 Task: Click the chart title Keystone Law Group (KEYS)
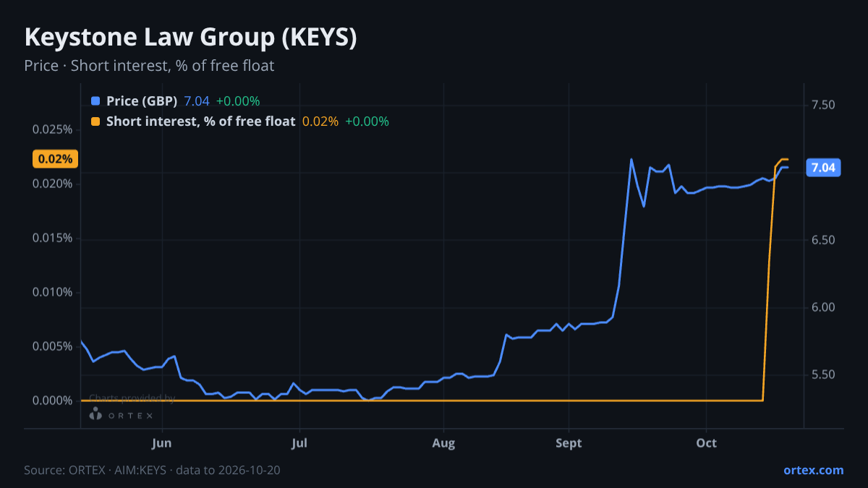(x=191, y=38)
